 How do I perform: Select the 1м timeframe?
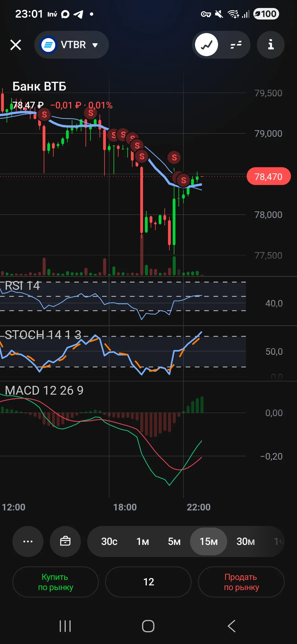click(x=143, y=542)
